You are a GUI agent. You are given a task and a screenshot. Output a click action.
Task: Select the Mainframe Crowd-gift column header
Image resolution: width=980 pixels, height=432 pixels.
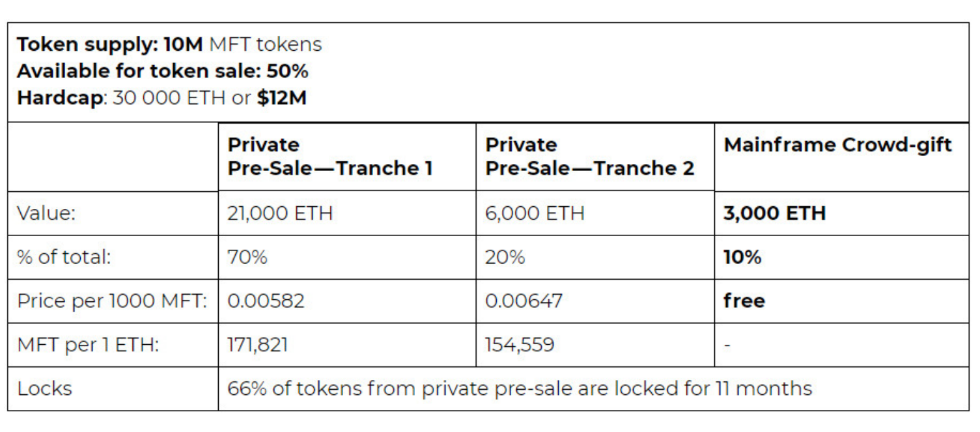[837, 145]
